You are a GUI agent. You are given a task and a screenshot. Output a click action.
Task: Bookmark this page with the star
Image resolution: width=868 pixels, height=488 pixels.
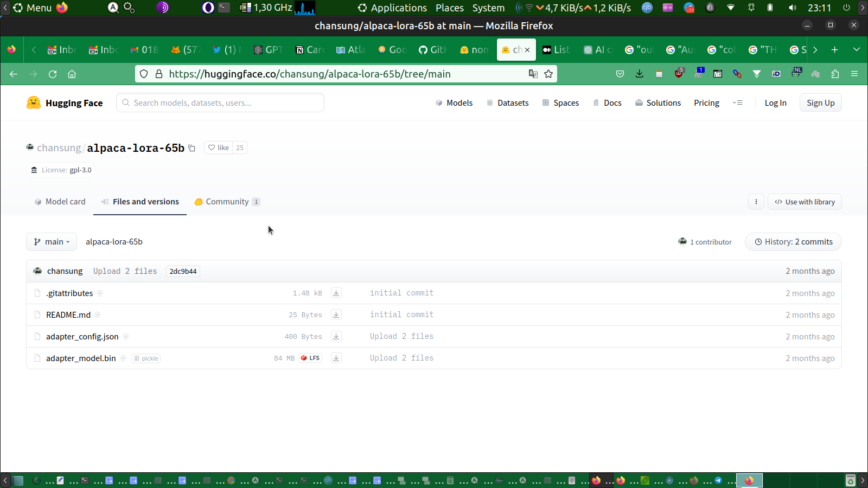[x=548, y=74]
